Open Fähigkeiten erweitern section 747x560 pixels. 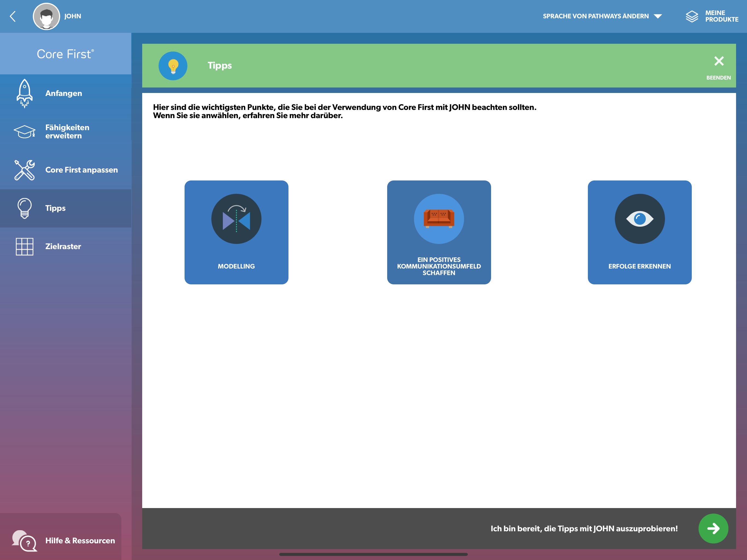(x=66, y=132)
